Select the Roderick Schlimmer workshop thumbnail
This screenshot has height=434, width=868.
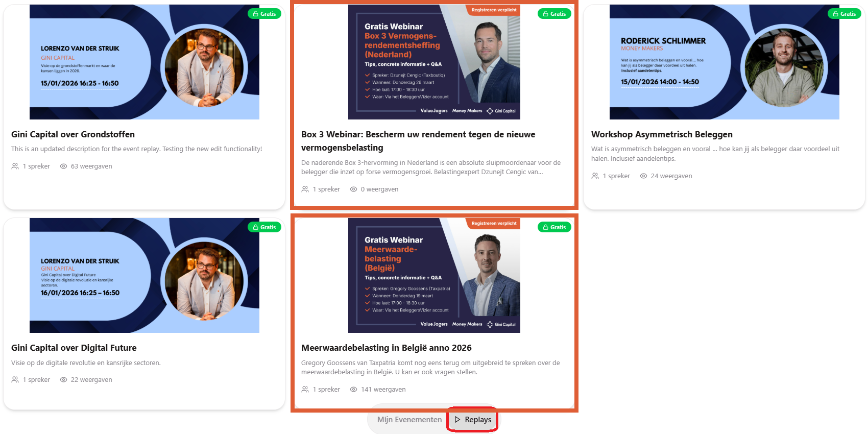point(725,62)
